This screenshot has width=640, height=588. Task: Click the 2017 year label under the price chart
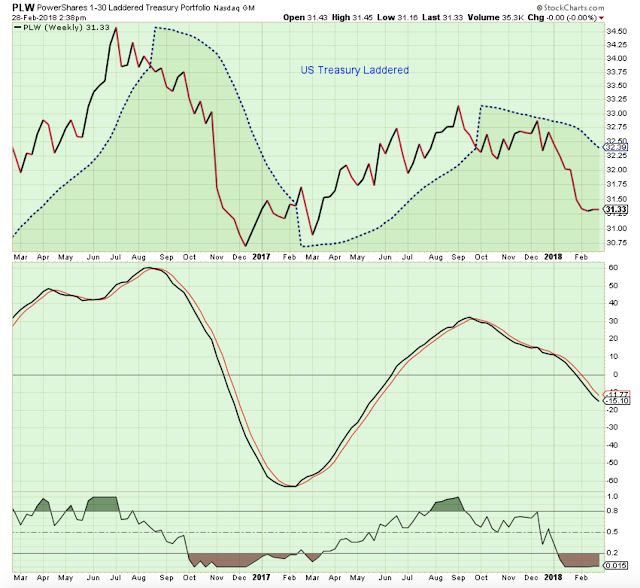tap(261, 257)
